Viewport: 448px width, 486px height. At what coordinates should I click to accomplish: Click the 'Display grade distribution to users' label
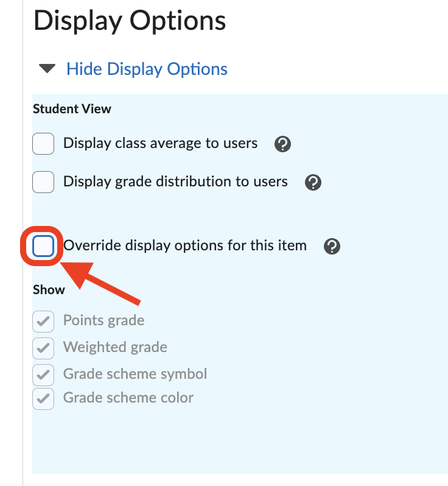click(175, 181)
